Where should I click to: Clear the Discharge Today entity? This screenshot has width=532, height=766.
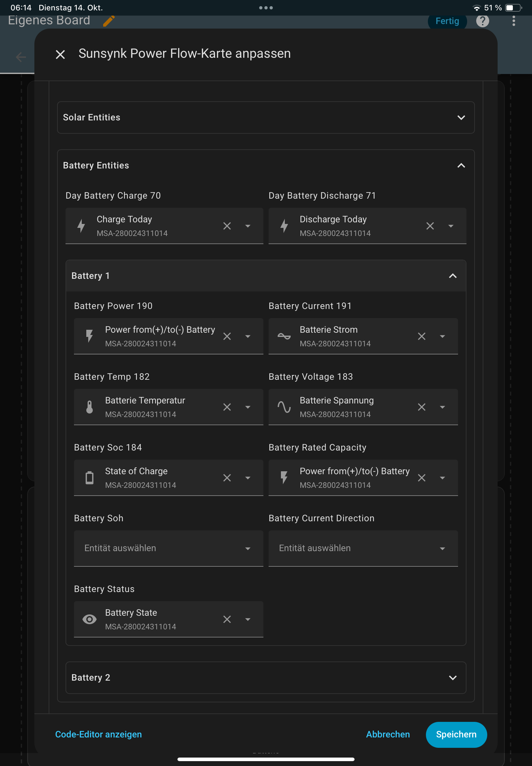430,226
